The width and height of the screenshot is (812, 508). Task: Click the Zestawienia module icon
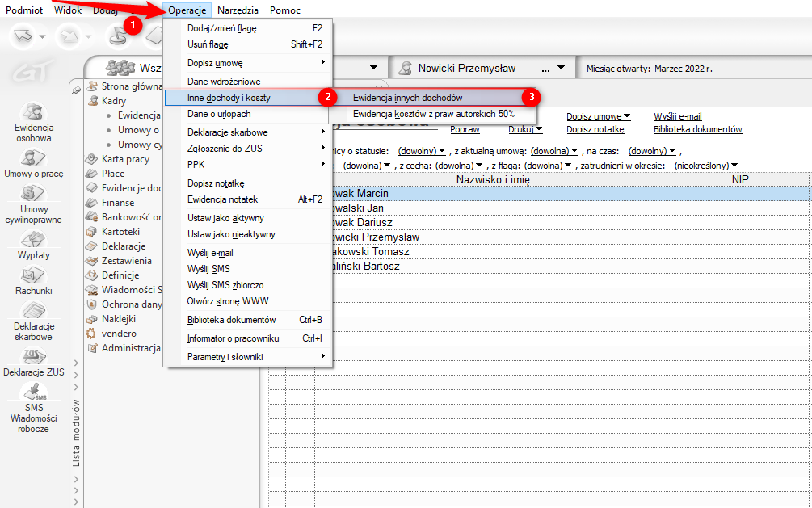(x=91, y=261)
